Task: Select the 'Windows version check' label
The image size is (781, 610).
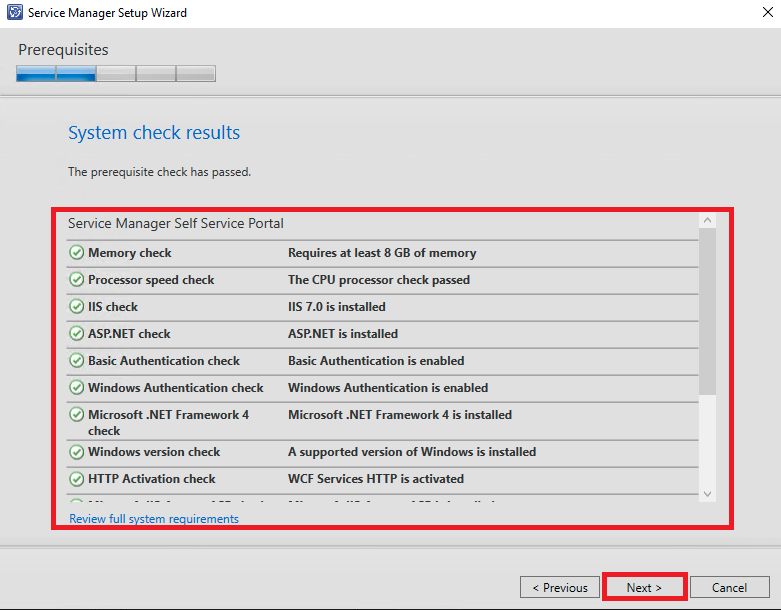Action: 154,452
